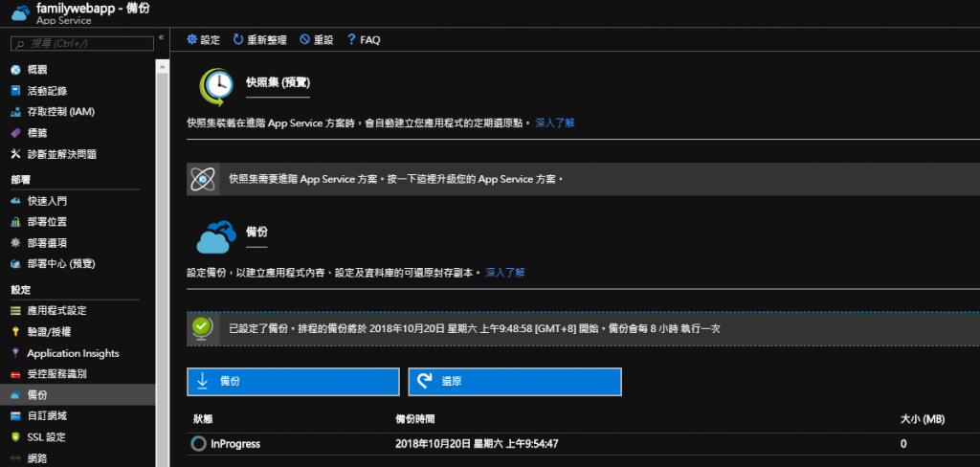Click the 部署選項 gear icon
Image resolution: width=980 pixels, height=467 pixels.
pyautogui.click(x=15, y=242)
